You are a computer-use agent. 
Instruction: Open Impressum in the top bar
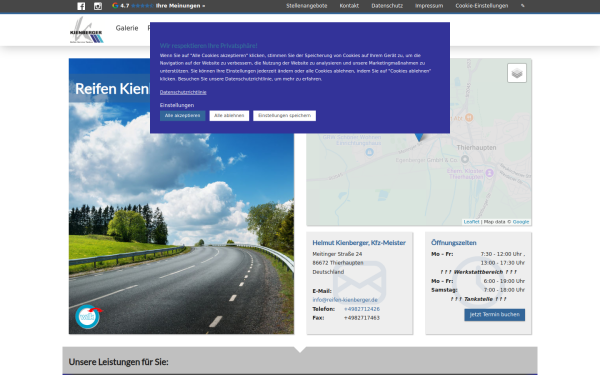tap(429, 6)
